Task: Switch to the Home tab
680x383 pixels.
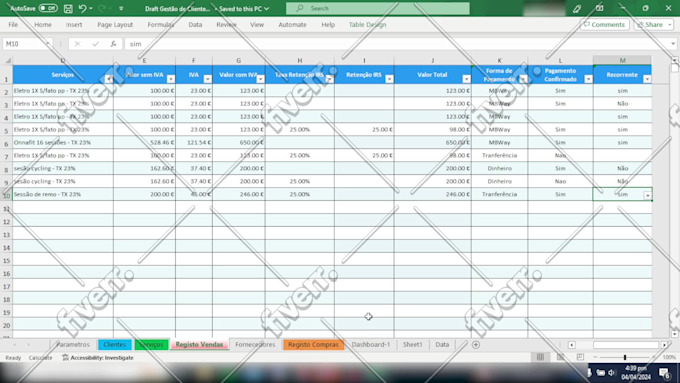Action: (x=43, y=25)
